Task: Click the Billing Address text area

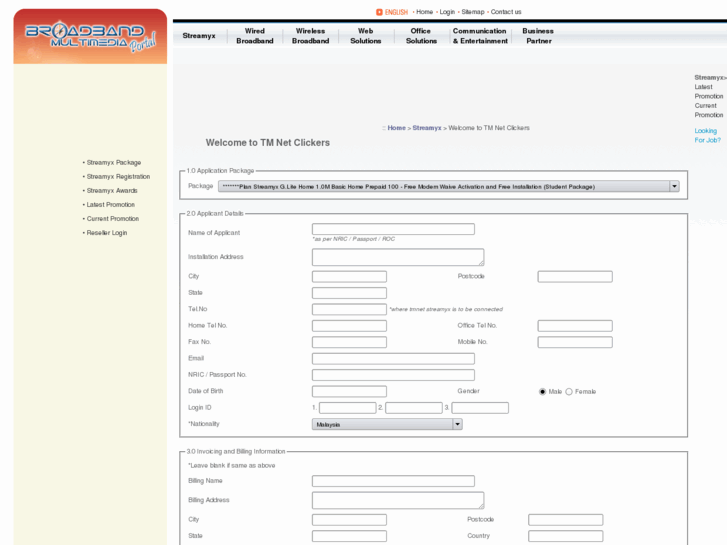Action: coord(398,500)
